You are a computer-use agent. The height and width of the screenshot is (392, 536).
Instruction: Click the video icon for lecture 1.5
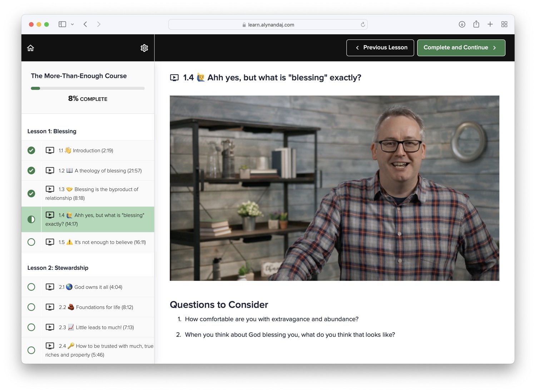click(50, 242)
